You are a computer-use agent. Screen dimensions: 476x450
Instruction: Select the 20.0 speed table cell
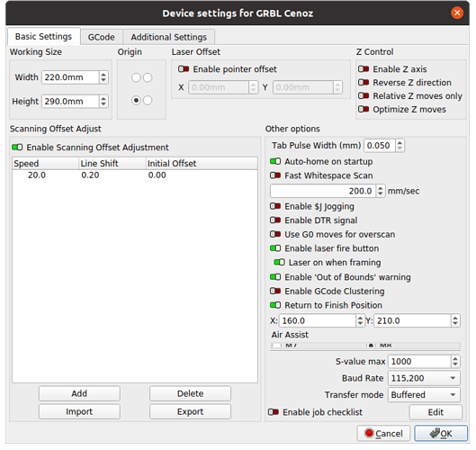37,175
